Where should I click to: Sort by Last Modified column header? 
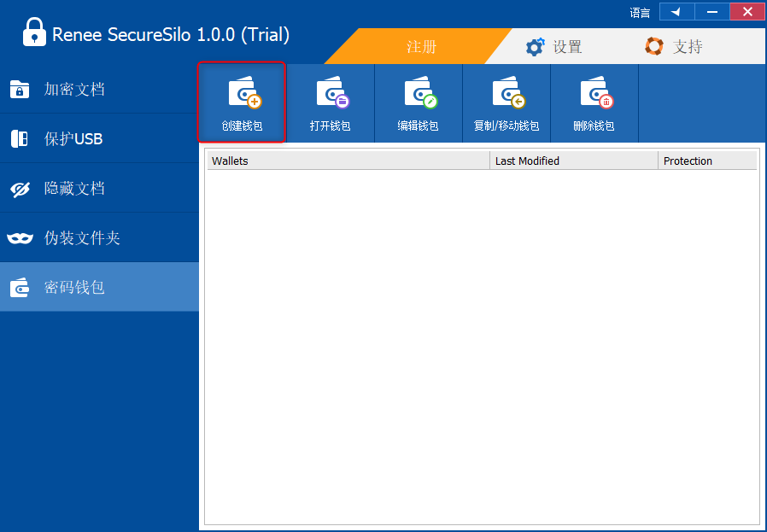pyautogui.click(x=574, y=161)
